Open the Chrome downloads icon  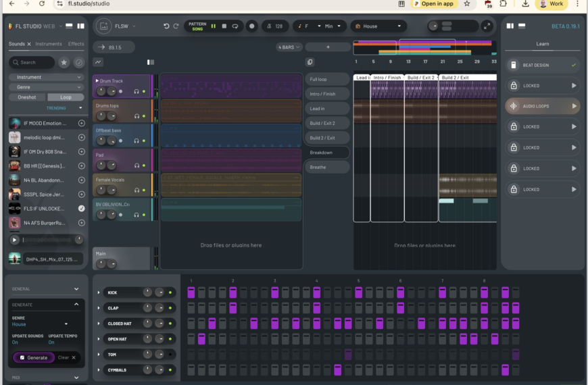click(x=525, y=4)
